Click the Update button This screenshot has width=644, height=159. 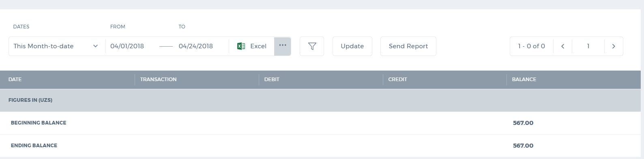[x=352, y=46]
